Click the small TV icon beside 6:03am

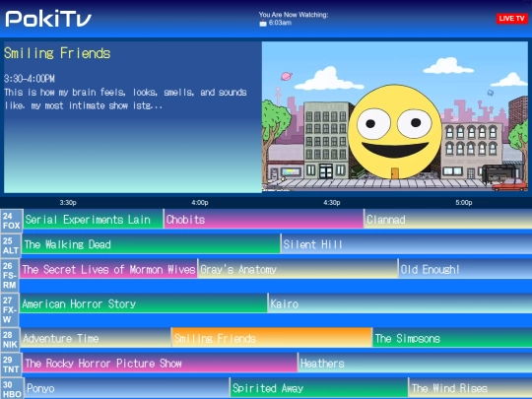[263, 23]
